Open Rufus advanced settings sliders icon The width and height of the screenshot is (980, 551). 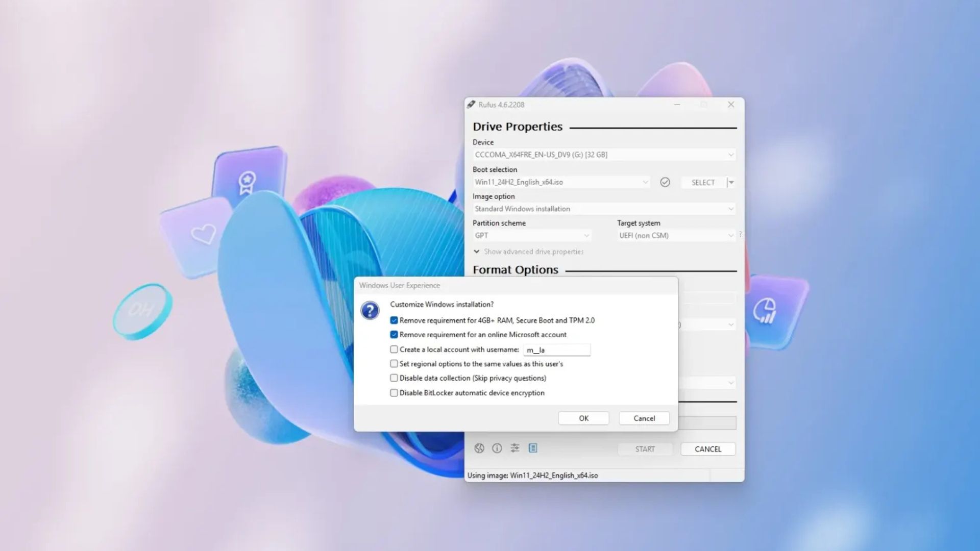(514, 448)
